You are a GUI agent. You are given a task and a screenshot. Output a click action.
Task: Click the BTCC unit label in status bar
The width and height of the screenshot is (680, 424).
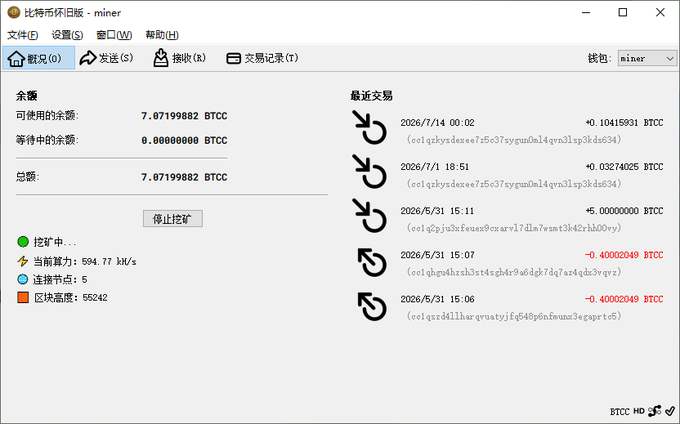point(619,411)
